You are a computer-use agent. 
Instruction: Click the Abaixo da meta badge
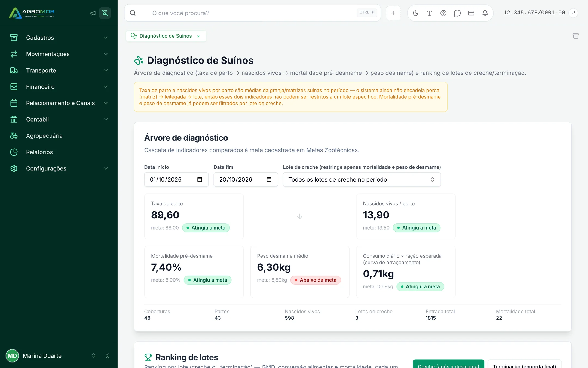click(x=316, y=280)
